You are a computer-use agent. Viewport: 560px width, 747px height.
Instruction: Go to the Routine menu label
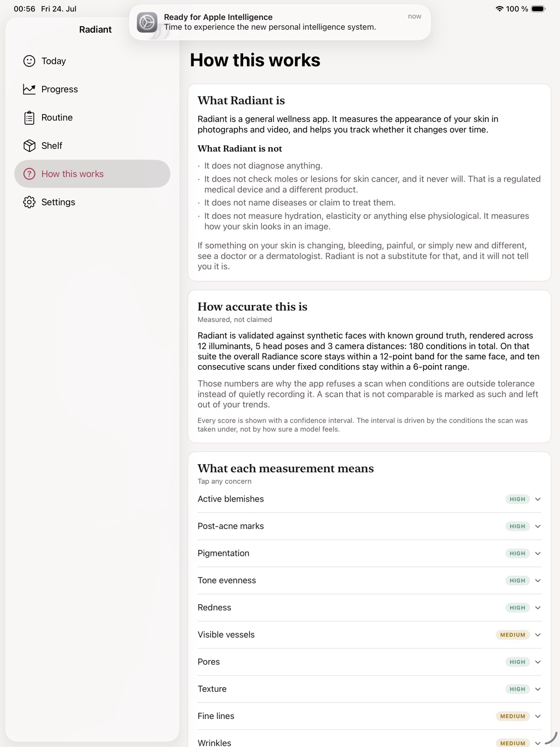[x=57, y=118]
